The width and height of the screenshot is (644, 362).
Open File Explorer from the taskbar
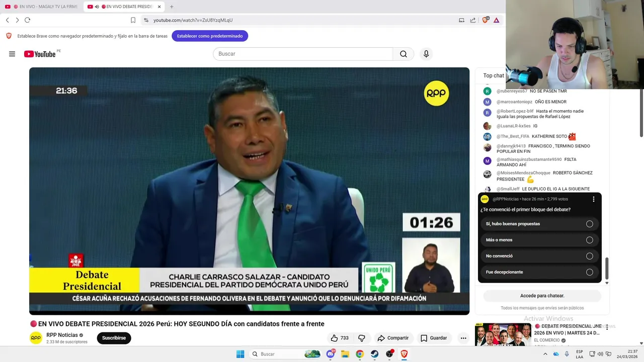point(345,354)
